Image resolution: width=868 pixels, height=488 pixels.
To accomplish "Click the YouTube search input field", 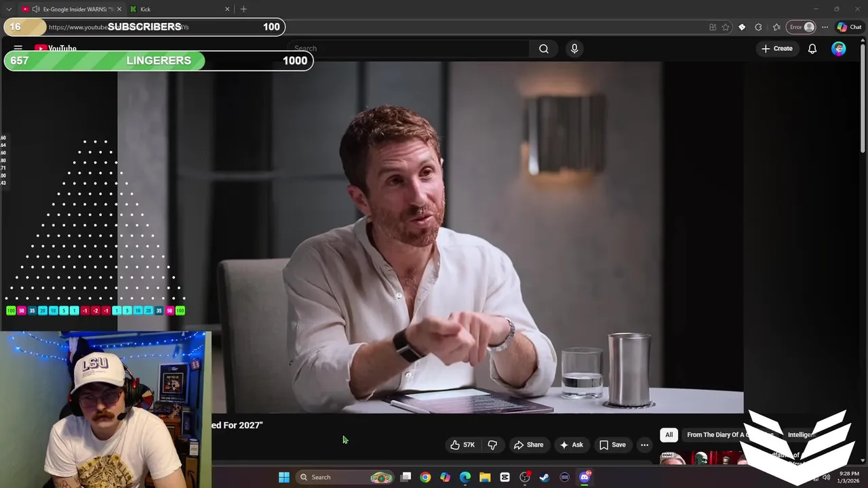I will (x=408, y=49).
